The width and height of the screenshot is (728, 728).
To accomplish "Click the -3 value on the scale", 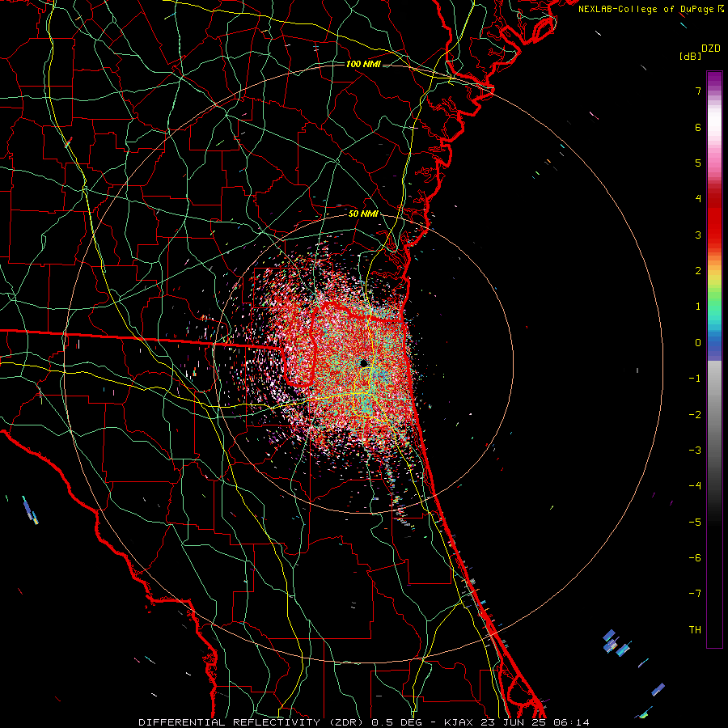I will (x=695, y=451).
